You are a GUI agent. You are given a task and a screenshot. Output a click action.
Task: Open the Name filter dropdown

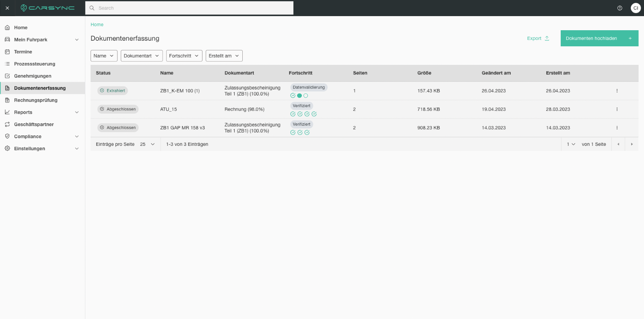click(x=104, y=56)
